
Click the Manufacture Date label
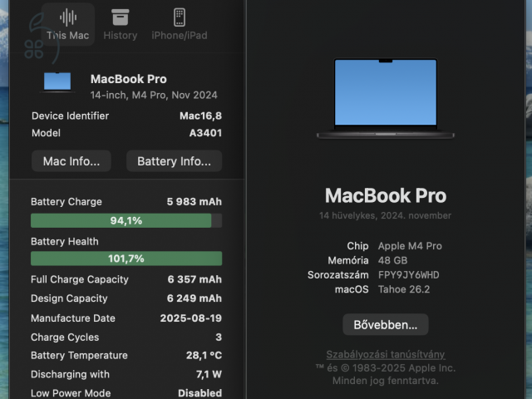tap(73, 318)
